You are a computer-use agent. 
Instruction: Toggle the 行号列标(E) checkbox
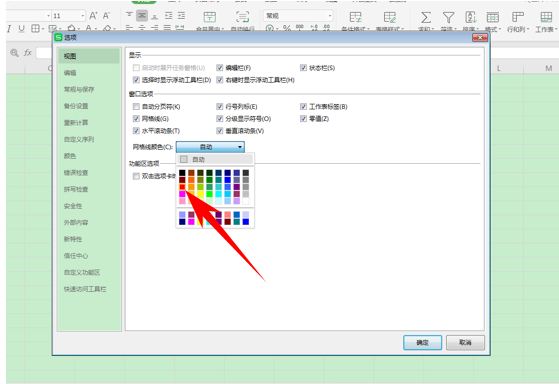point(220,107)
